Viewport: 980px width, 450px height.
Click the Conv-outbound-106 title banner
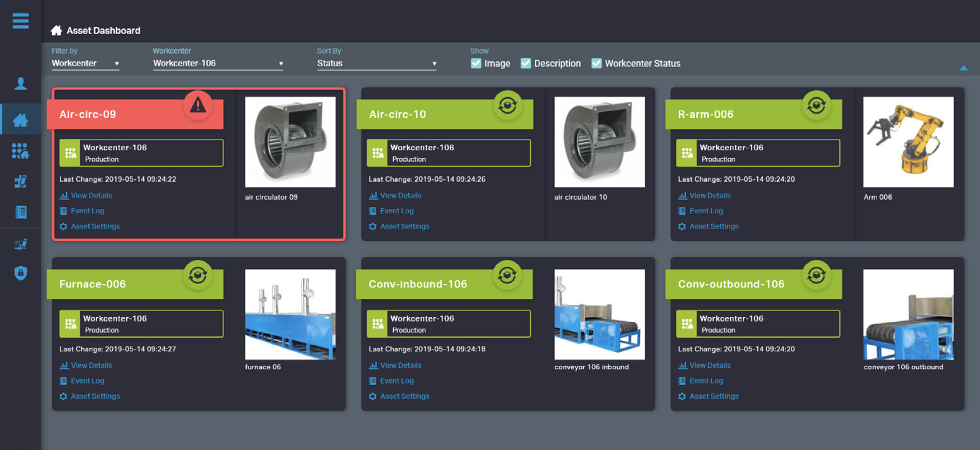(753, 284)
